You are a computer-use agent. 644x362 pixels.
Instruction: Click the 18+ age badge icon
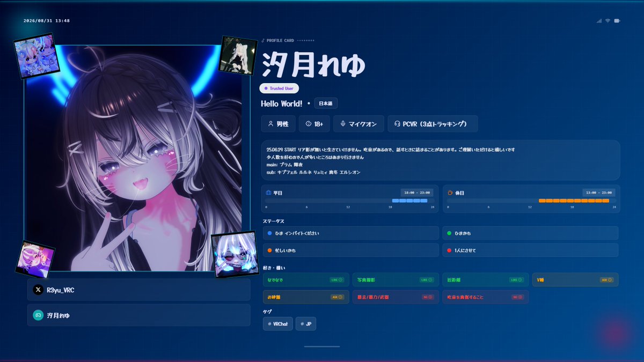click(x=309, y=124)
